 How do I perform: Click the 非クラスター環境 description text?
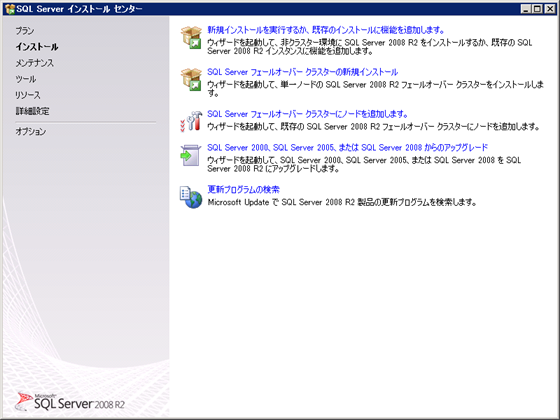370,47
